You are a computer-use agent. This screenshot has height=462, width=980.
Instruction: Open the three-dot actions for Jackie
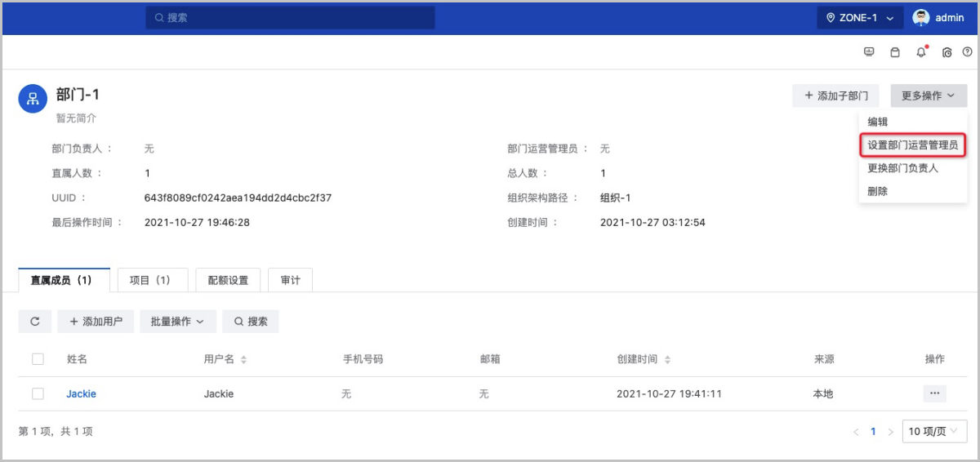pyautogui.click(x=934, y=393)
